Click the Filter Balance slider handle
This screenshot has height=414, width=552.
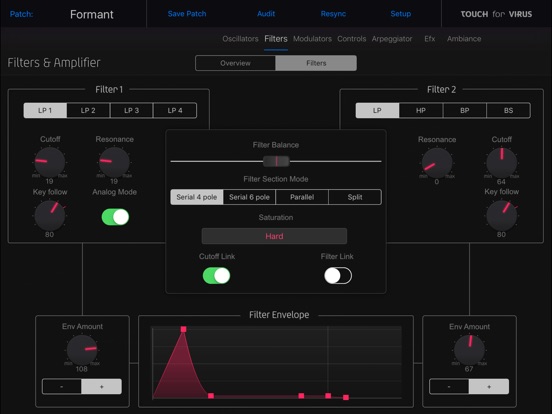click(x=276, y=161)
